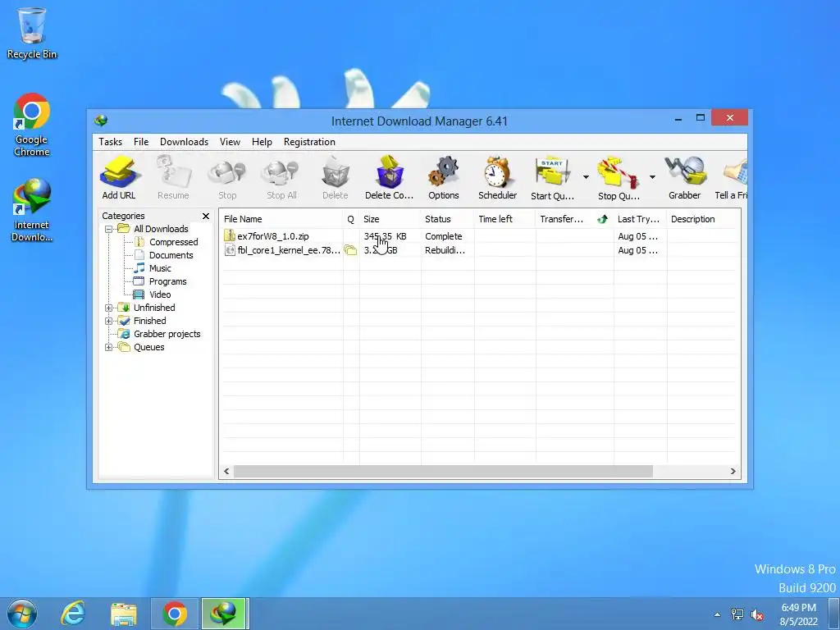Image resolution: width=840 pixels, height=630 pixels.
Task: Select the Internet Download Manager desktop shortcut
Action: tap(32, 210)
